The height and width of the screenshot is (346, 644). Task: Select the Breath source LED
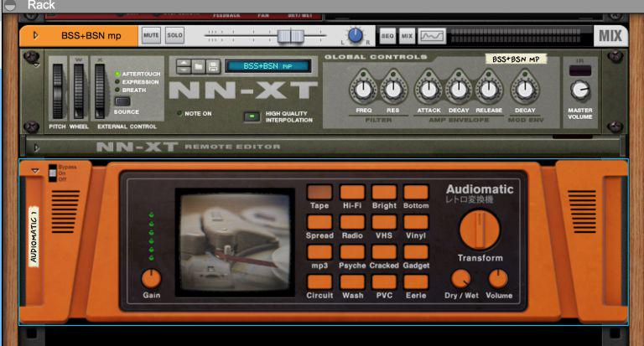coord(117,90)
